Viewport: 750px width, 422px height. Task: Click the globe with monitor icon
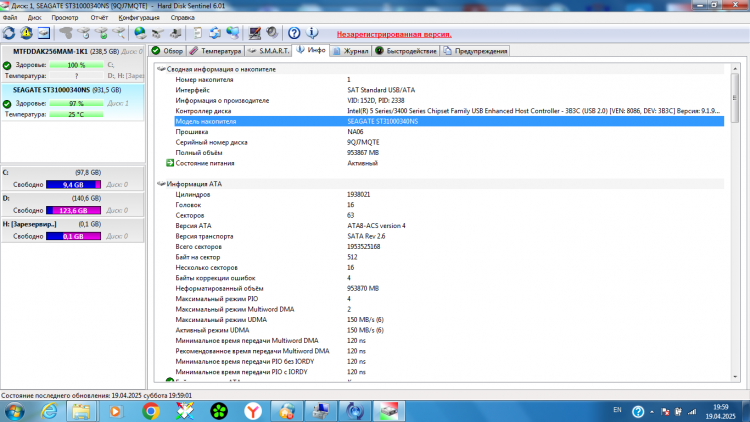(233, 33)
